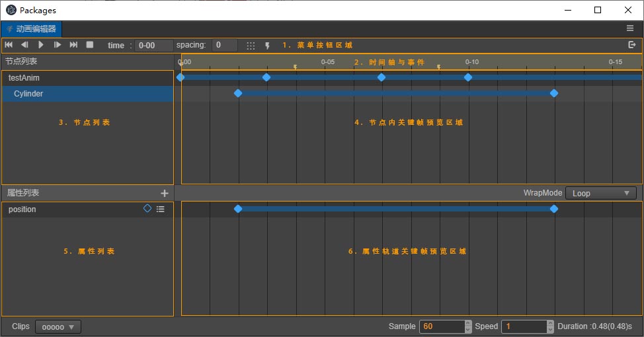The image size is (644, 337).
Task: Click event marker near frame 0-09
Action: click(x=438, y=67)
